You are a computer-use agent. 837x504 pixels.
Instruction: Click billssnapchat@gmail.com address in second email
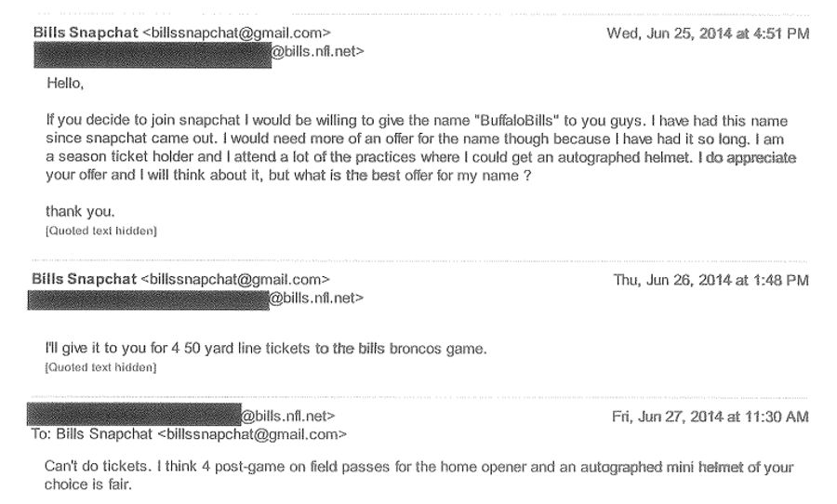pyautogui.click(x=235, y=280)
